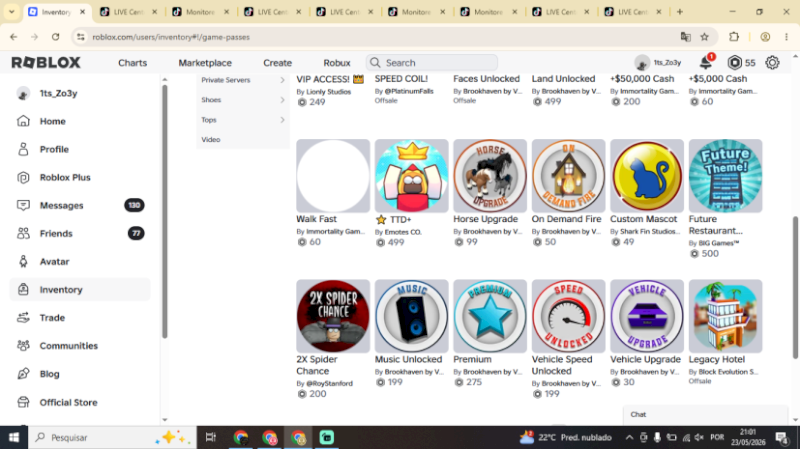Open Windows action center notifications
The image size is (800, 449).
point(782,437)
